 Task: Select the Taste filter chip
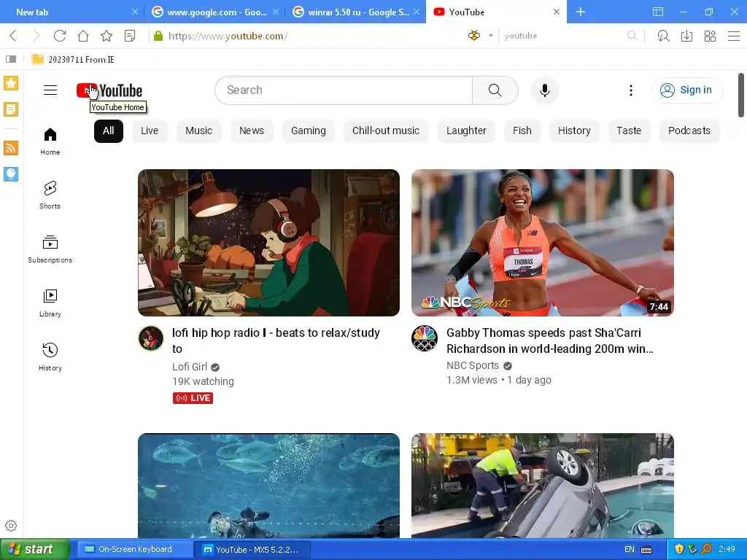[629, 131]
